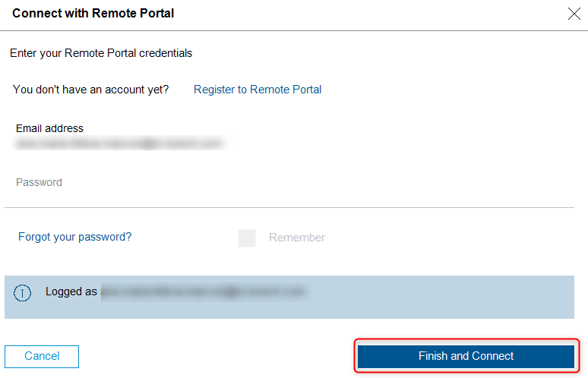Click the blurred email address value

(x=119, y=143)
